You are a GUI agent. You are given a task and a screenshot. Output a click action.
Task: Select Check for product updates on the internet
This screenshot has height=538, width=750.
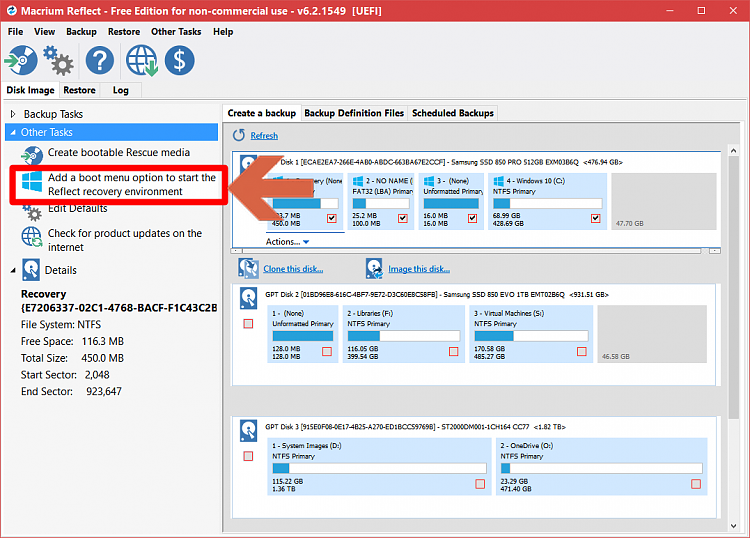click(124, 240)
